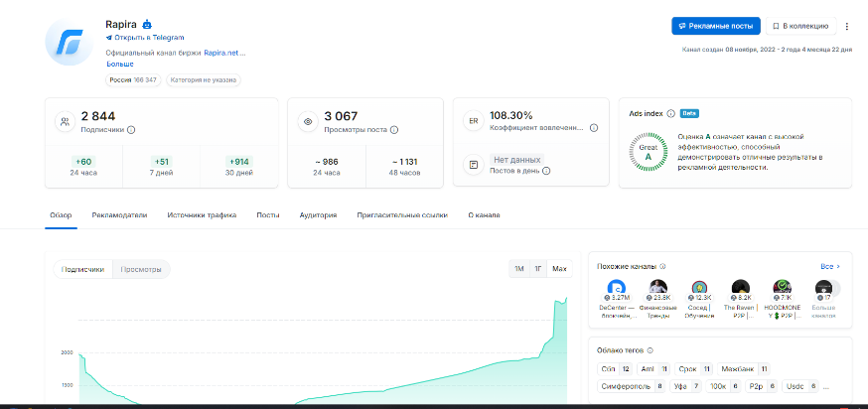
Task: Select the P2p tag
Action: (x=762, y=386)
